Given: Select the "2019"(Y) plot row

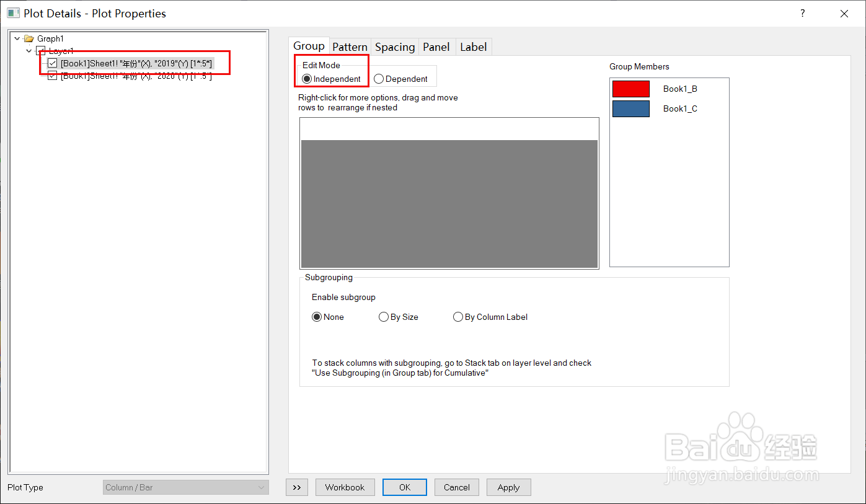Looking at the screenshot, I should coord(136,63).
